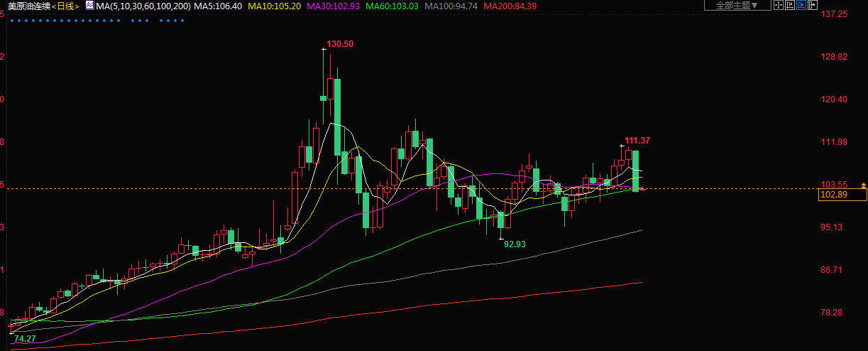The image size is (868, 351).
Task: Open the 全部主题 dropdown
Action: (737, 6)
